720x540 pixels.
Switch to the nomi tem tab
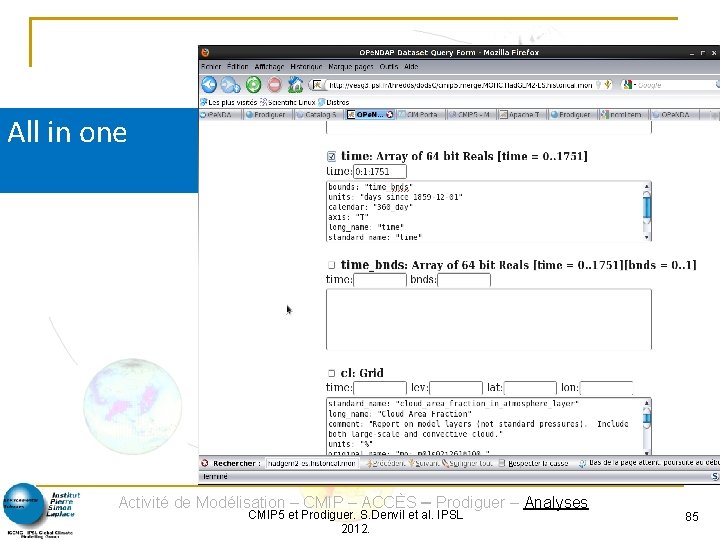tap(622, 114)
